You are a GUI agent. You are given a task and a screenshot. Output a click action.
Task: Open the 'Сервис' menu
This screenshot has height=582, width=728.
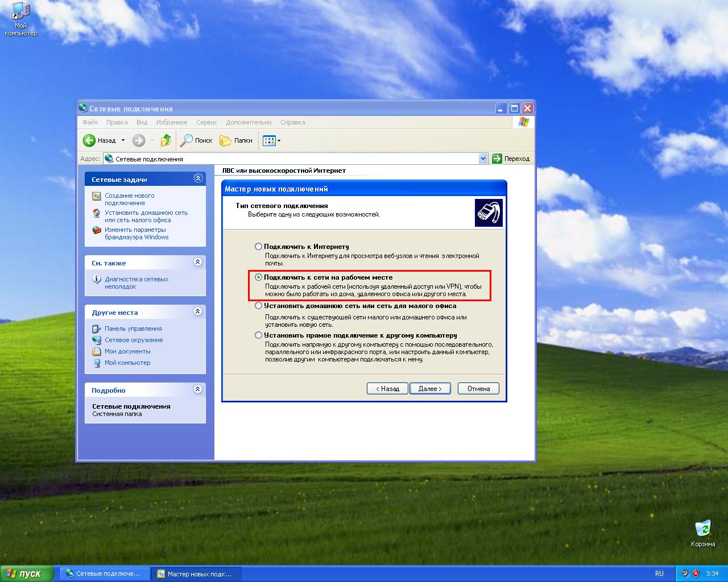[206, 122]
